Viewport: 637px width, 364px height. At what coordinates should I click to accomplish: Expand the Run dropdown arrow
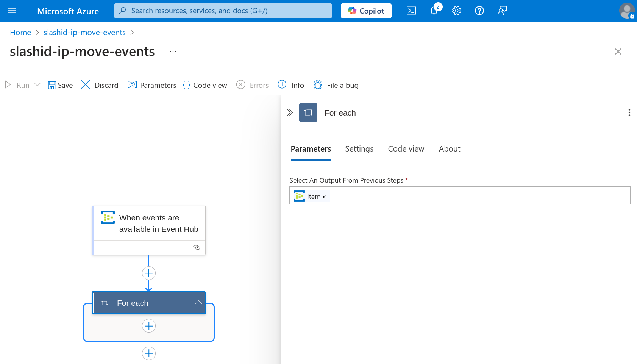pos(37,85)
